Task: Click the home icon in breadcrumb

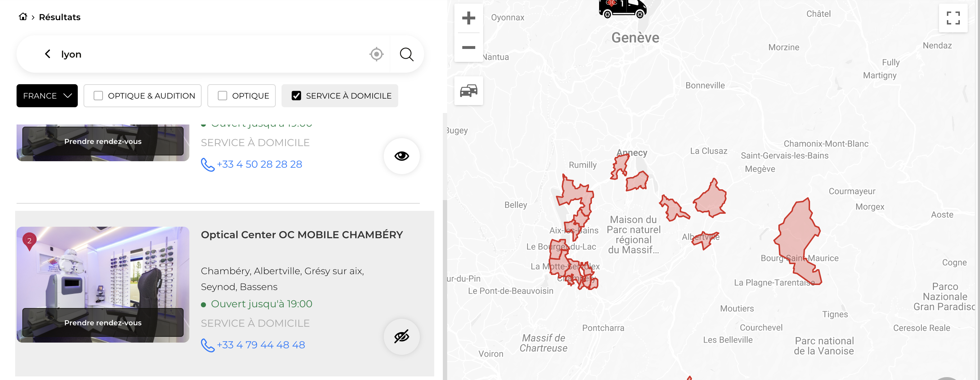Action: [x=23, y=17]
